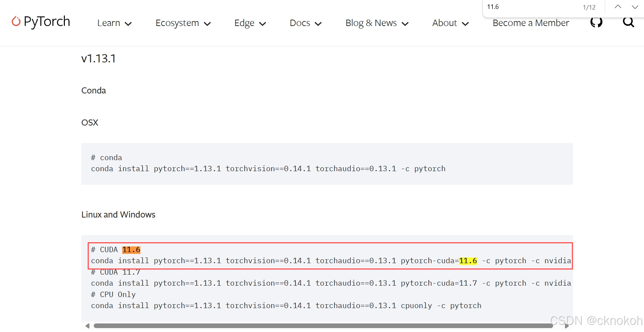The height and width of the screenshot is (332, 644).
Task: Click the '# CUDA 11.6' comment line
Action: [115, 250]
